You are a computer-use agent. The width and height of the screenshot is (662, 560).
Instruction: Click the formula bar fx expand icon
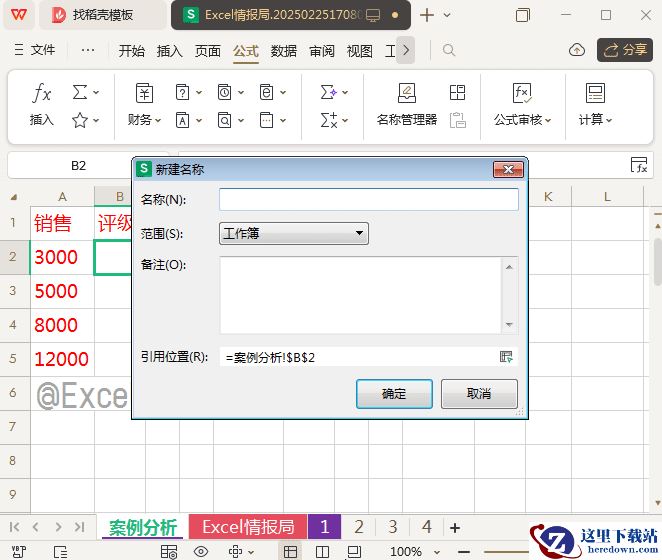[639, 165]
